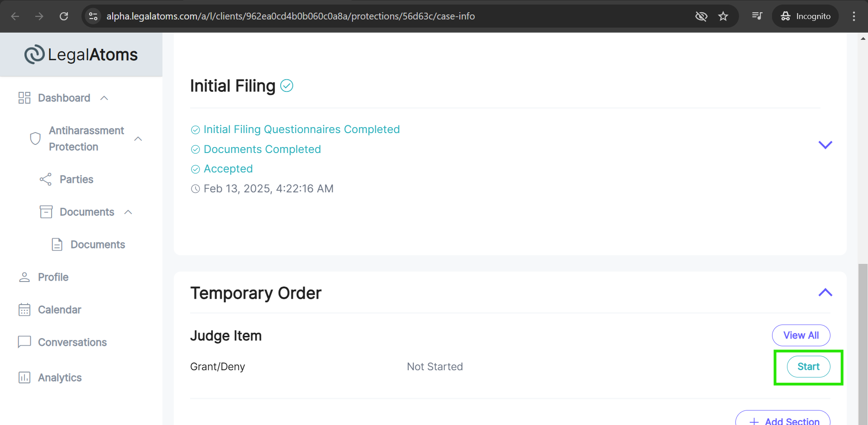Reload the page
The image size is (868, 425).
(x=64, y=16)
